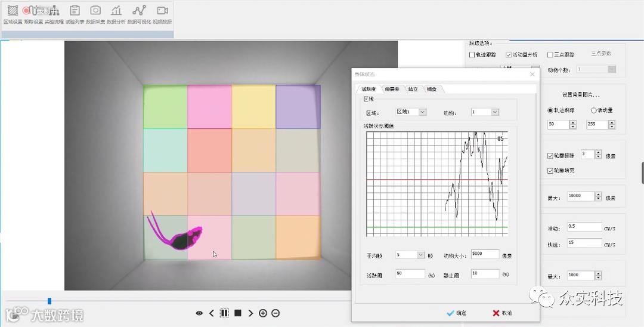The height and width of the screenshot is (327, 644).
Task: Select the 活动量 radio button
Action: (593, 110)
